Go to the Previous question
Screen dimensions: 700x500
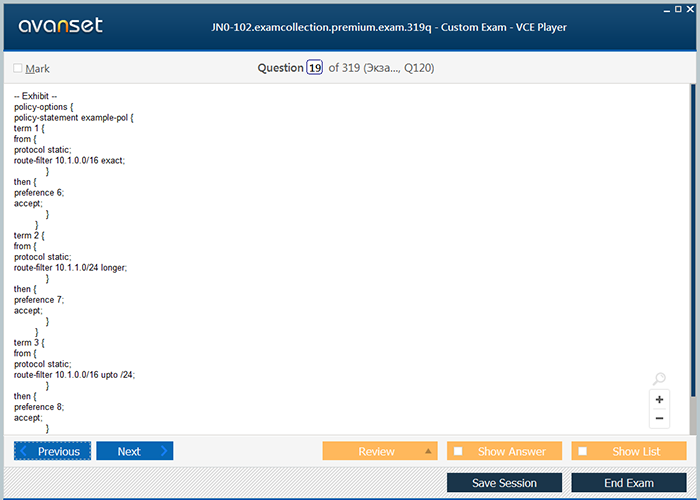52,451
